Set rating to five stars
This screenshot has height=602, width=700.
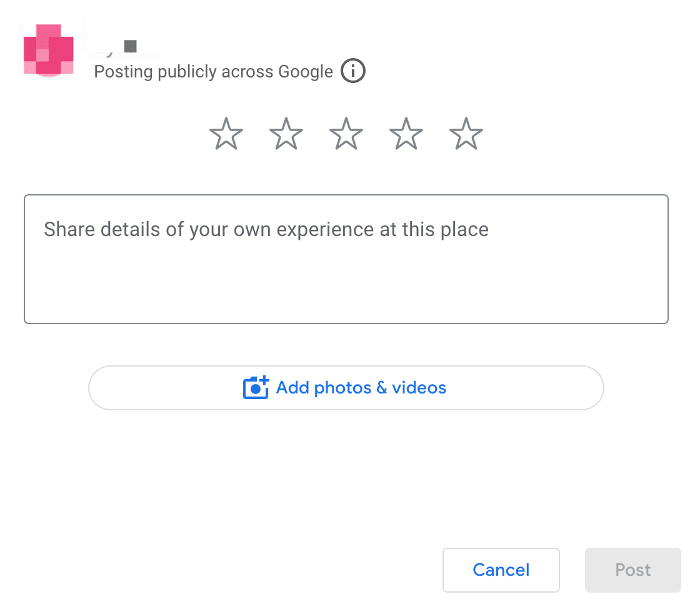point(466,134)
